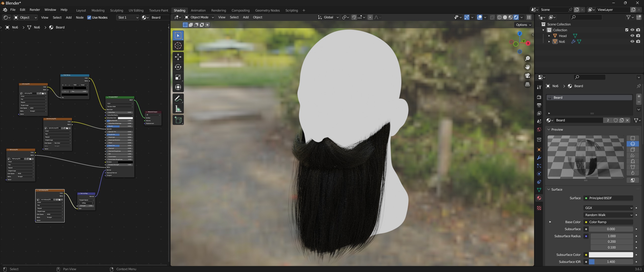644x272 pixels.
Task: Open the Render properties tab
Action: click(539, 97)
